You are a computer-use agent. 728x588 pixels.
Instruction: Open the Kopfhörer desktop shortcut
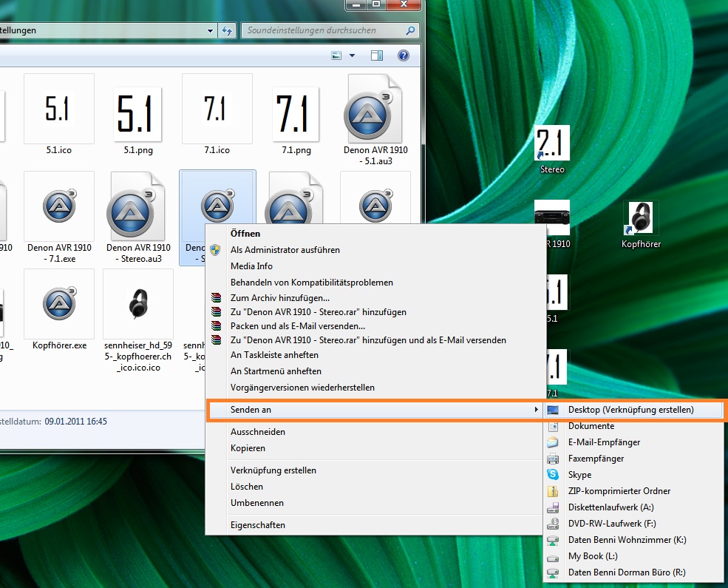[641, 225]
